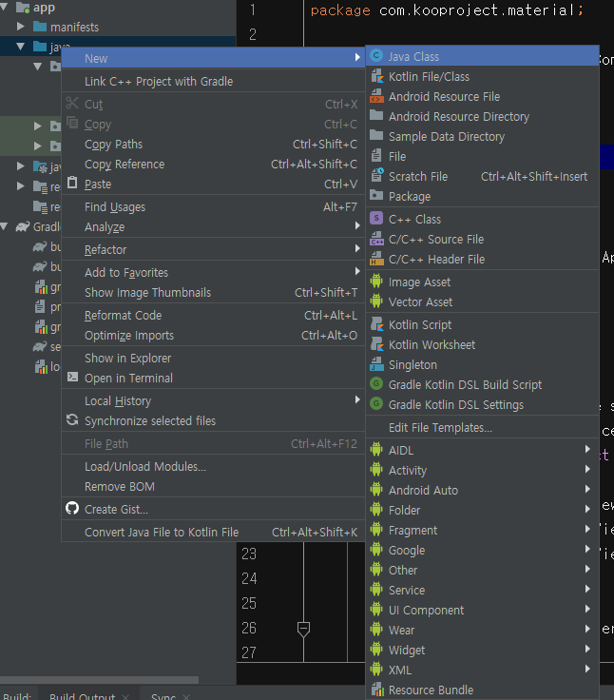Click the Vector Asset android icon
Viewport: 614px width, 700px height.
tap(376, 301)
